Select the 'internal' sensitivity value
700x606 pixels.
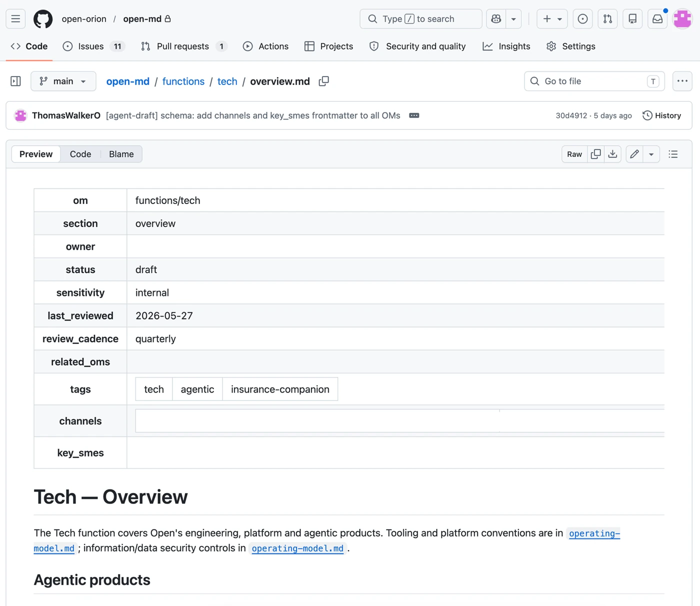click(152, 292)
